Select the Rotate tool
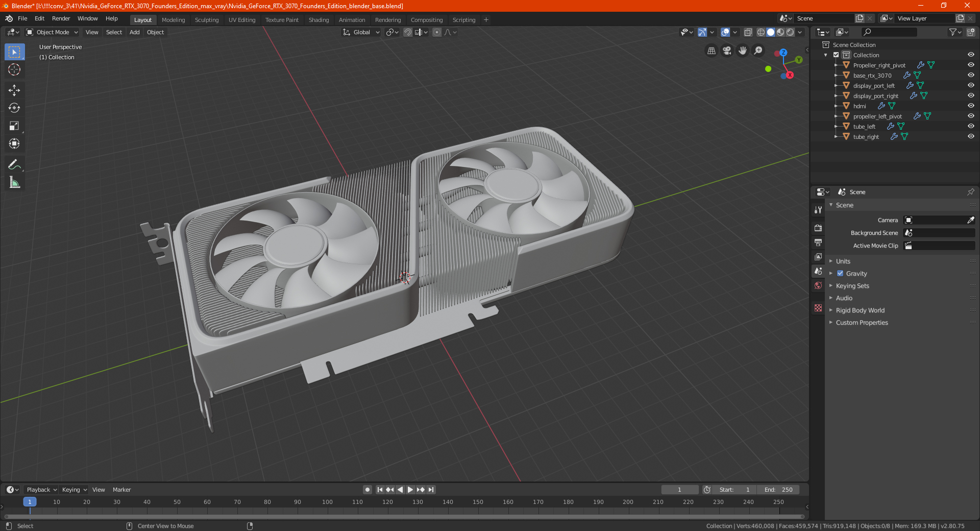Image resolution: width=980 pixels, height=531 pixels. [14, 108]
